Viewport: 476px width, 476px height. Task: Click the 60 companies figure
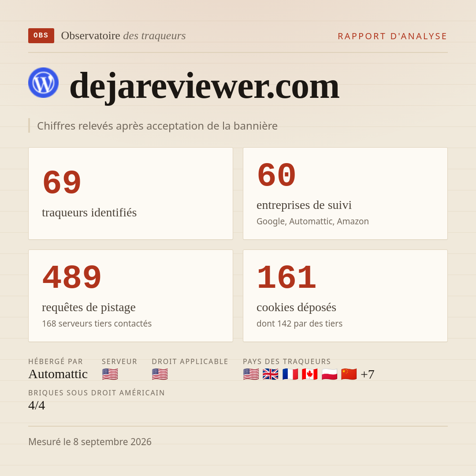[x=276, y=175]
